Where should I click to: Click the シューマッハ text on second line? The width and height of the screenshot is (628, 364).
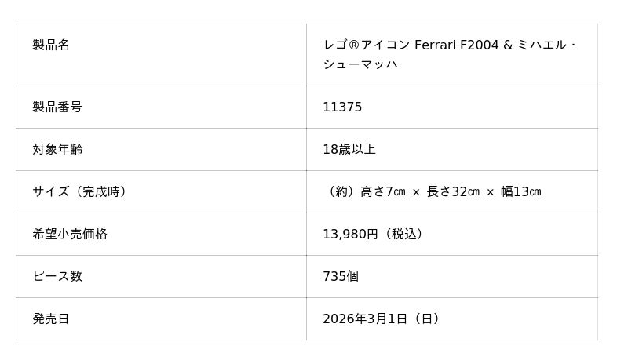pos(360,64)
